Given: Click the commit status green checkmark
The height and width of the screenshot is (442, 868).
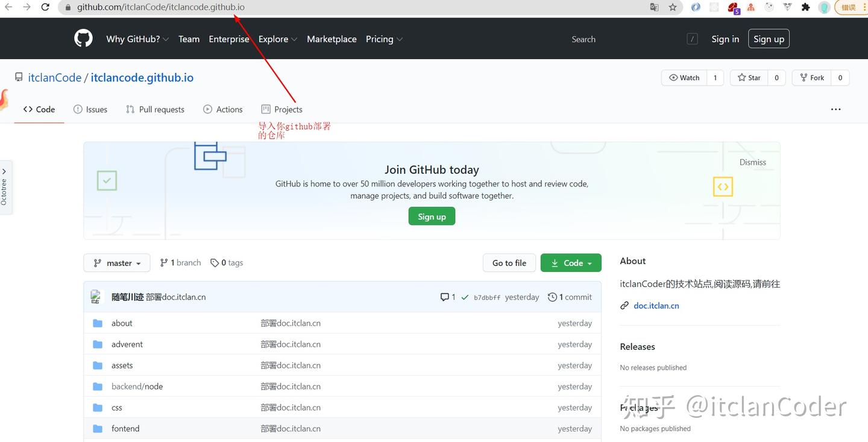Looking at the screenshot, I should coord(465,297).
